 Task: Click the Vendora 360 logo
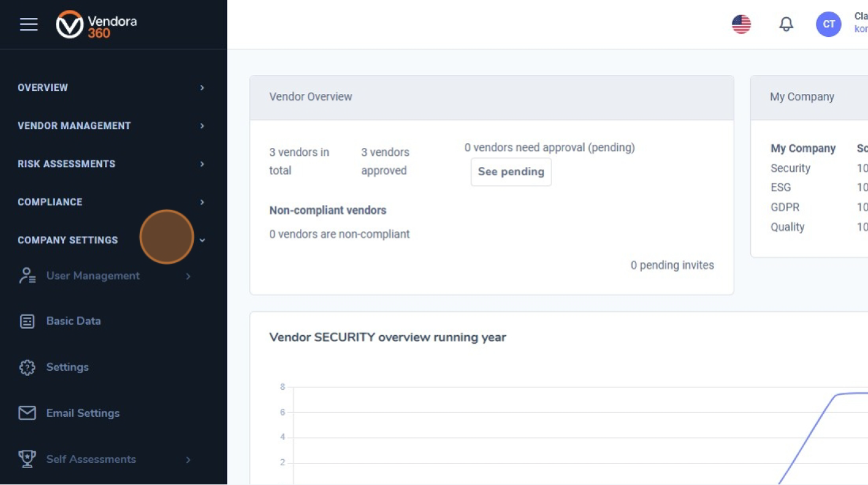pos(96,25)
